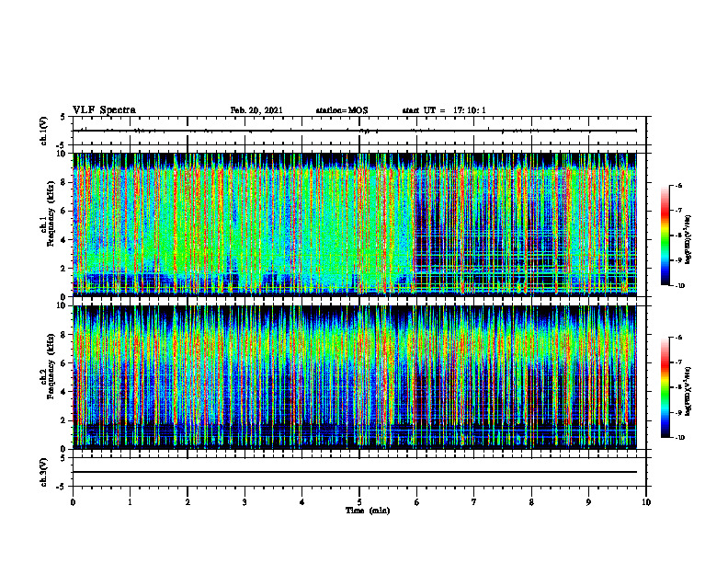Click the ch.1 spectrogram color scale bar
Screen dimensions: 728x563
[665, 236]
